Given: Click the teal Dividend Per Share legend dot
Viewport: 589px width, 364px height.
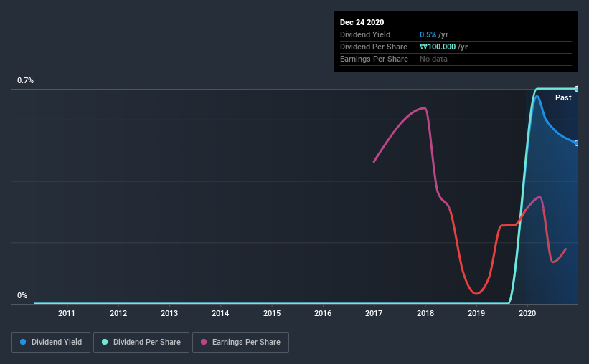Looking at the screenshot, I should [x=105, y=342].
